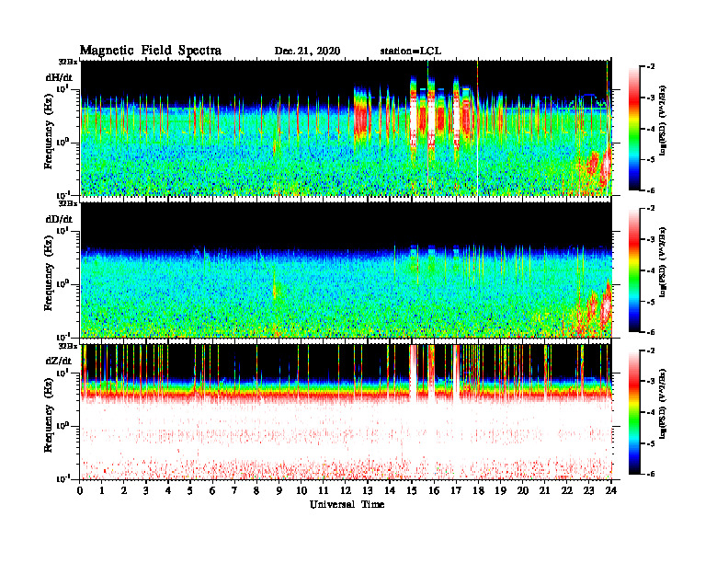Image resolution: width=728 pixels, height=563 pixels.
Task: Click the hour "12" tick label on time axis
Action: 346,491
